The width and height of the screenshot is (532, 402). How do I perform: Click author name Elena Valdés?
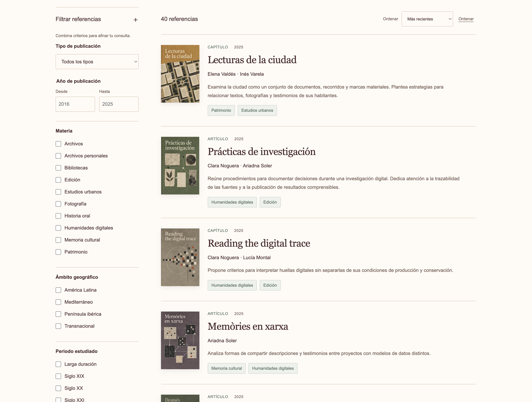pos(222,74)
